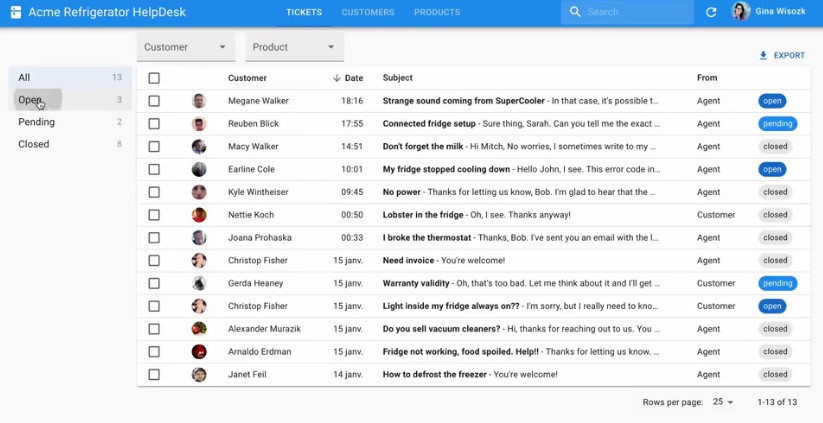823x423 pixels.
Task: Click the closed badge on Janet Feil's ticket
Action: 775,375
